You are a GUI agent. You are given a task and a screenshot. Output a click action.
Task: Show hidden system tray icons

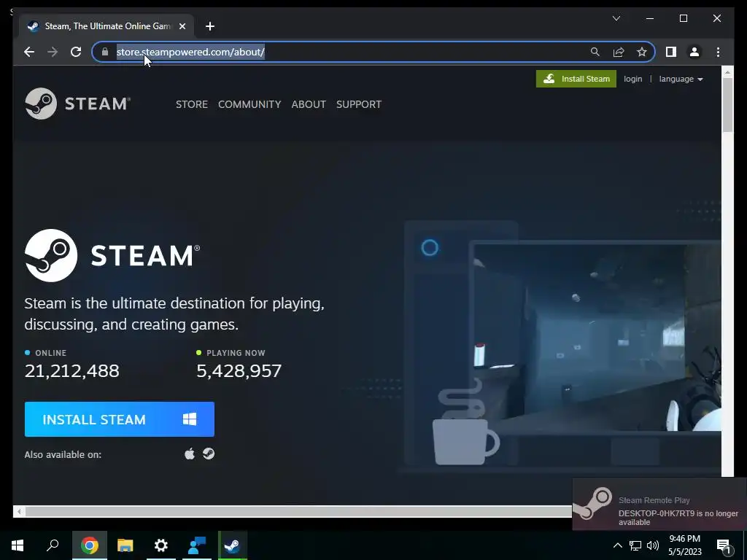click(x=617, y=545)
